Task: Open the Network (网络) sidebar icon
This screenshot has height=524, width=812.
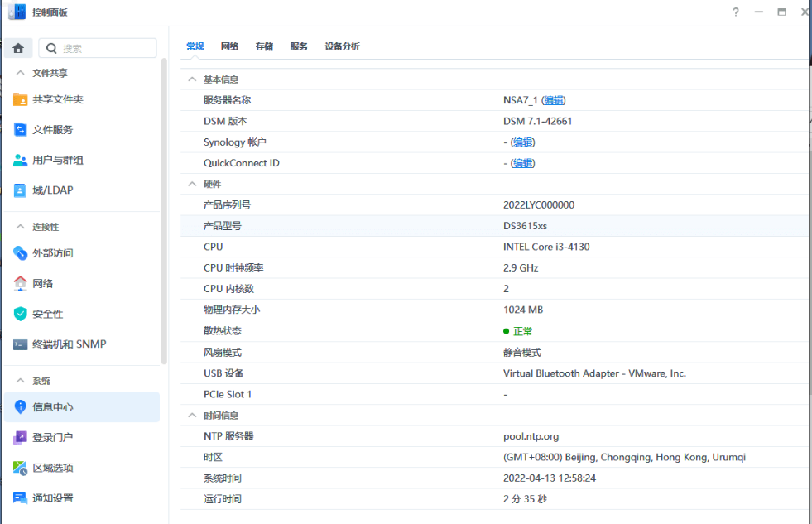Action: click(x=20, y=283)
